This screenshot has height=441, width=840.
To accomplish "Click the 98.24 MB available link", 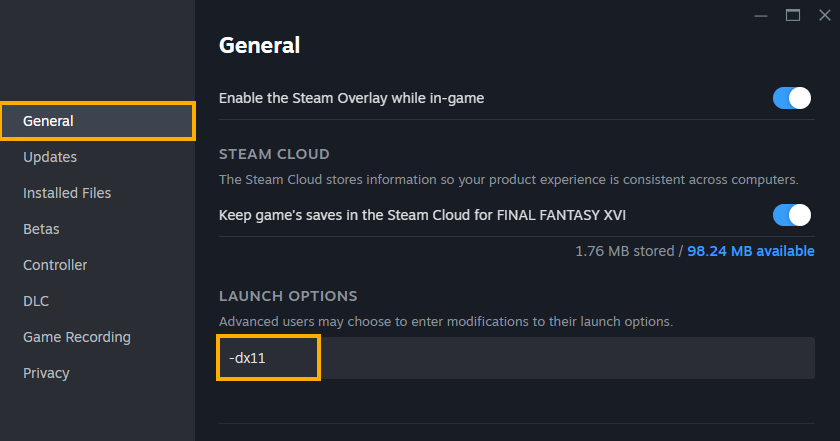I will pyautogui.click(x=751, y=251).
